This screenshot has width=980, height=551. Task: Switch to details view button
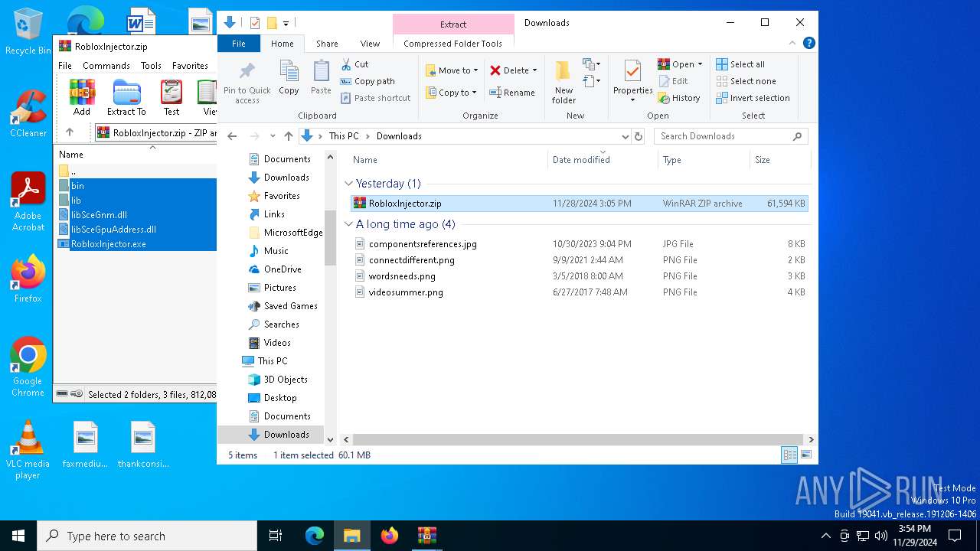[x=789, y=455]
